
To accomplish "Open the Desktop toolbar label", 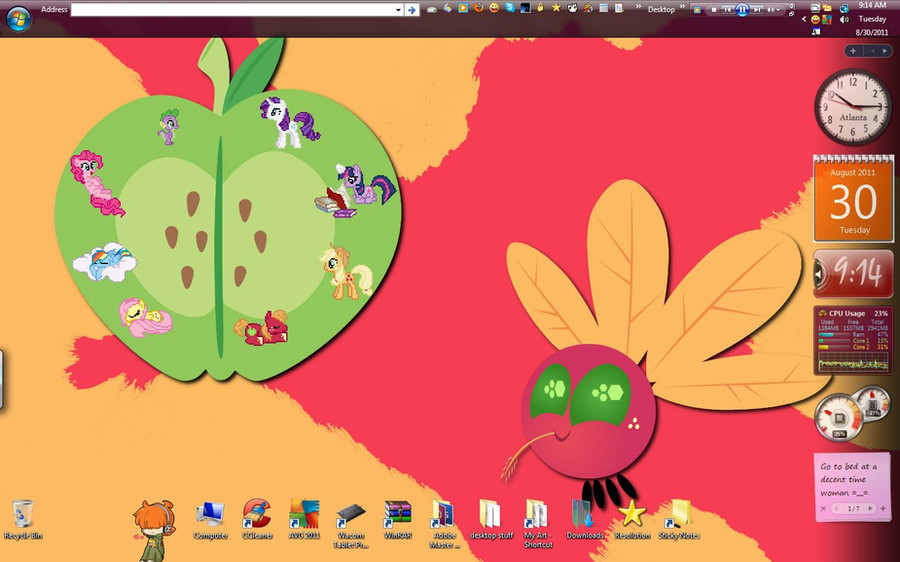I will click(661, 9).
